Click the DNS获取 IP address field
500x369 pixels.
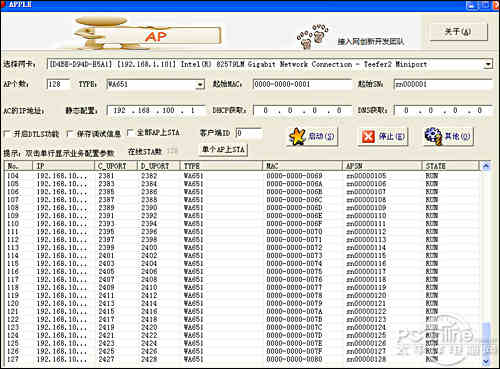click(444, 110)
